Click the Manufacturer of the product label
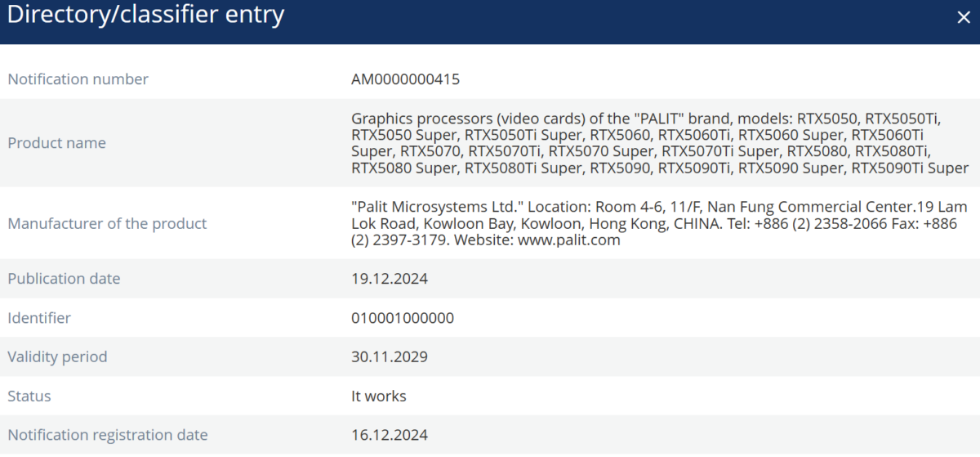The image size is (980, 457). click(x=107, y=223)
